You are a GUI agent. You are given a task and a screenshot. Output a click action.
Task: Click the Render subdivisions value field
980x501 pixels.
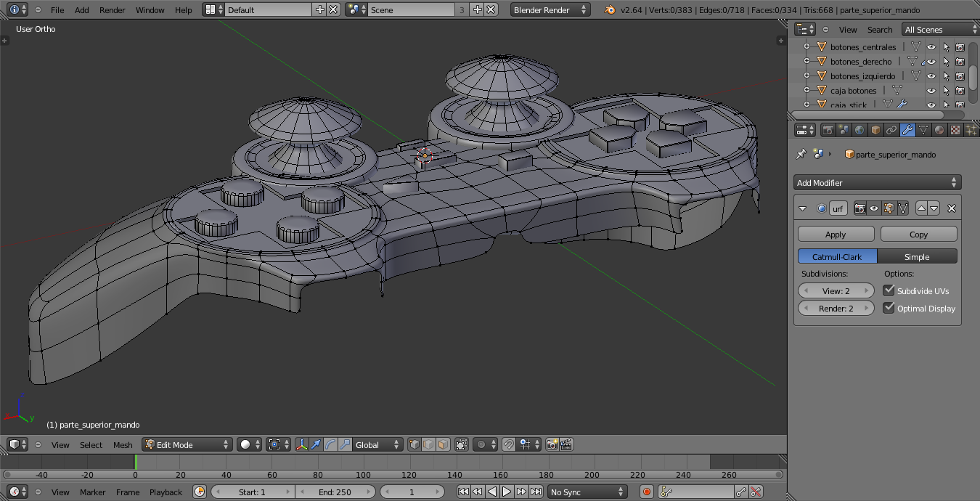point(836,308)
